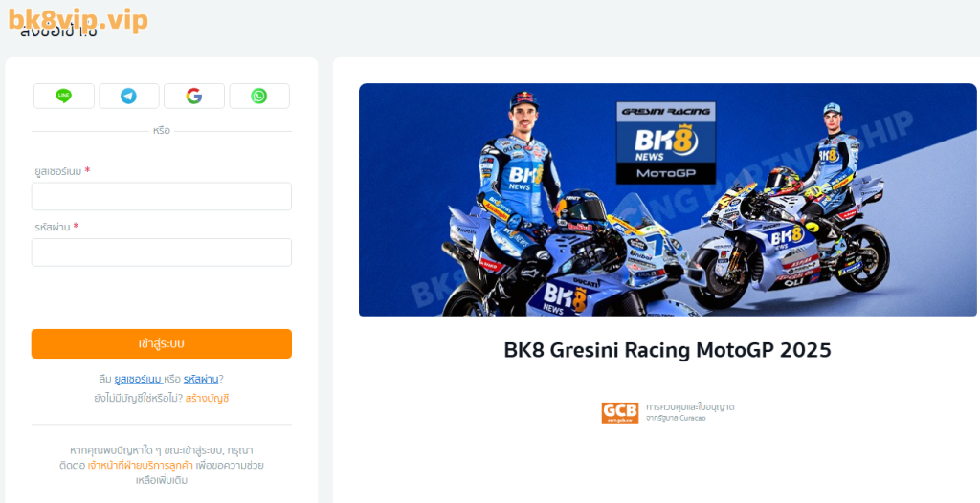Focus the รหัสผ่าน password input field

[x=161, y=252]
